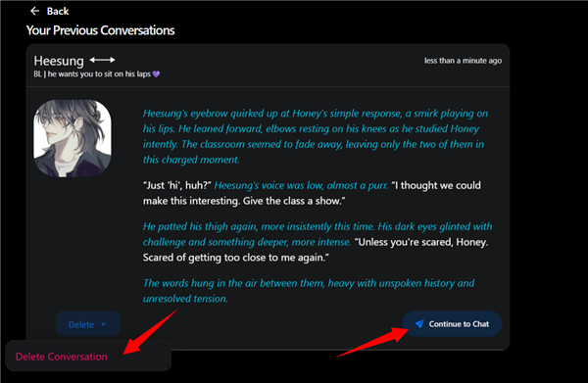This screenshot has width=588, height=383.
Task: Open the Heesung character avatar
Action: pyautogui.click(x=73, y=138)
